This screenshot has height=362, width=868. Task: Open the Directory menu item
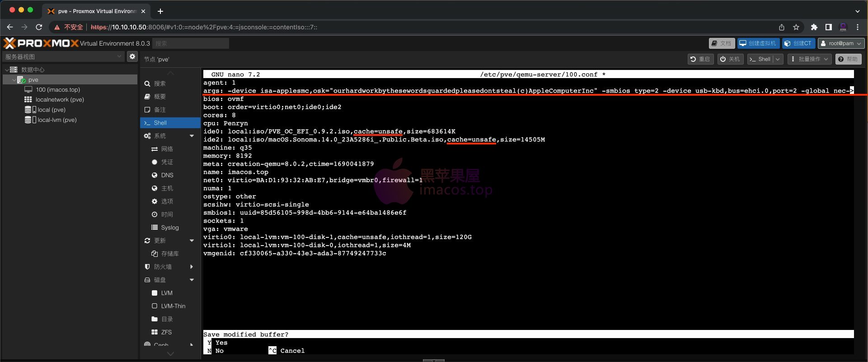pyautogui.click(x=170, y=319)
